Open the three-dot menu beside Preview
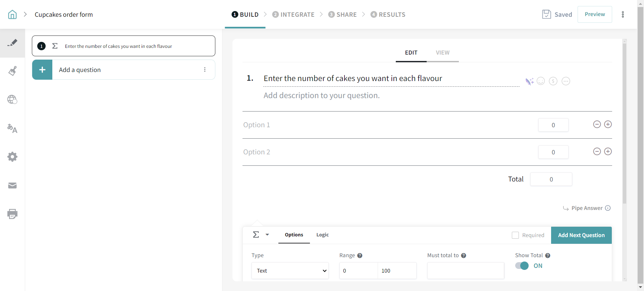The height and width of the screenshot is (291, 644). click(x=623, y=14)
